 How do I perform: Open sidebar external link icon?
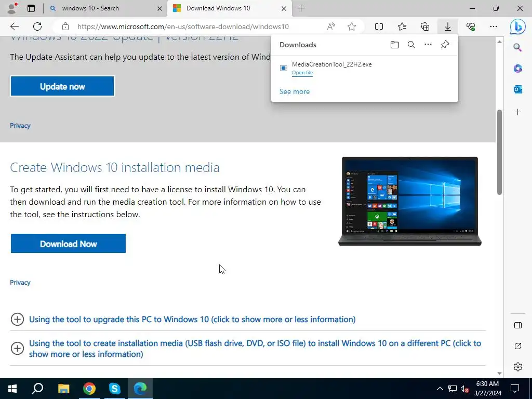click(518, 345)
